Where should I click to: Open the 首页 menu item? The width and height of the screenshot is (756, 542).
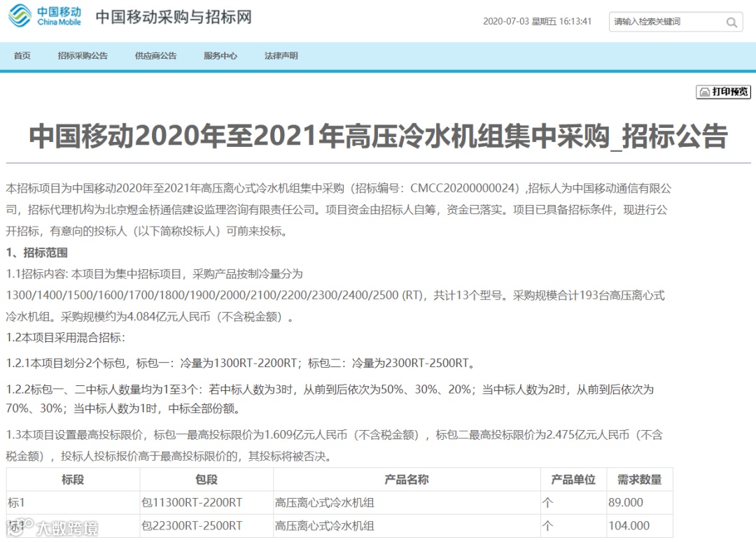pos(22,56)
